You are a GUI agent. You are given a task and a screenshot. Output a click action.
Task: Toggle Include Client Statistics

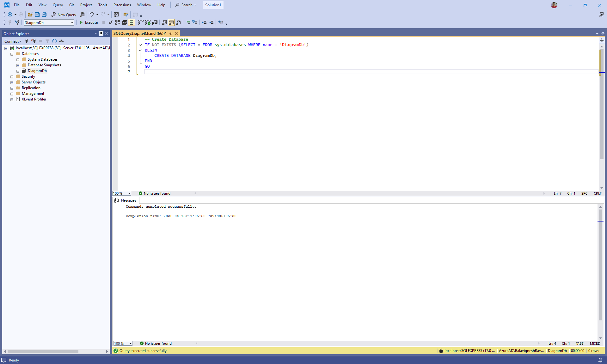(155, 22)
